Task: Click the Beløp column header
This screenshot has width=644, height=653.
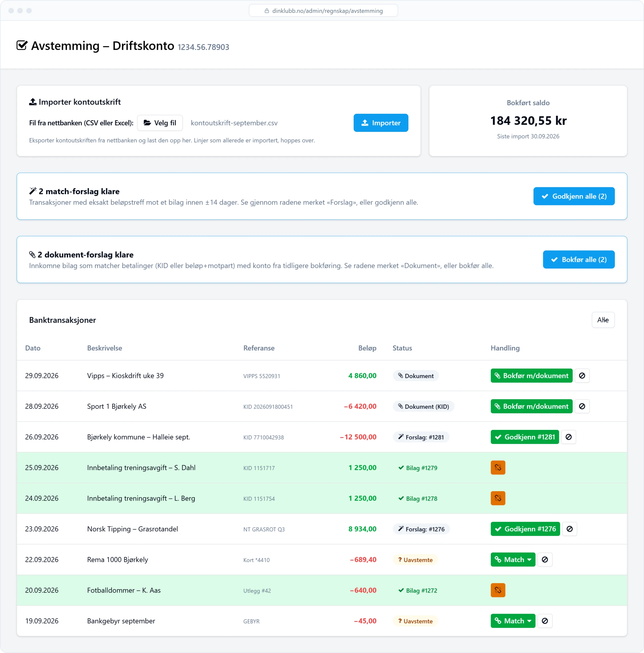Action: tap(367, 348)
